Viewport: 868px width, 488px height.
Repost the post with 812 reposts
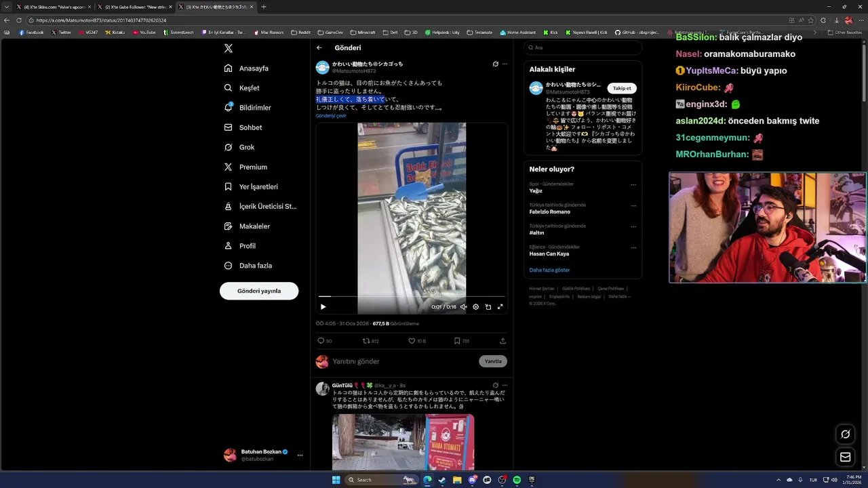[x=371, y=341]
